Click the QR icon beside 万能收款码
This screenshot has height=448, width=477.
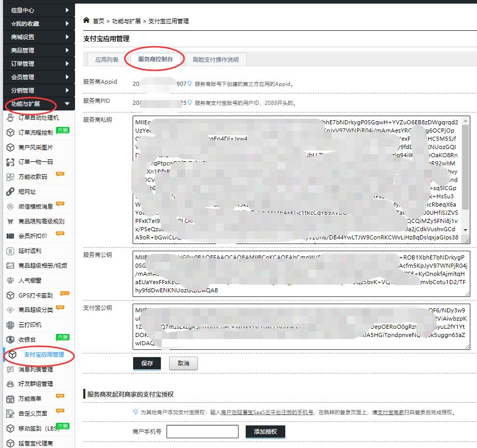click(x=10, y=177)
